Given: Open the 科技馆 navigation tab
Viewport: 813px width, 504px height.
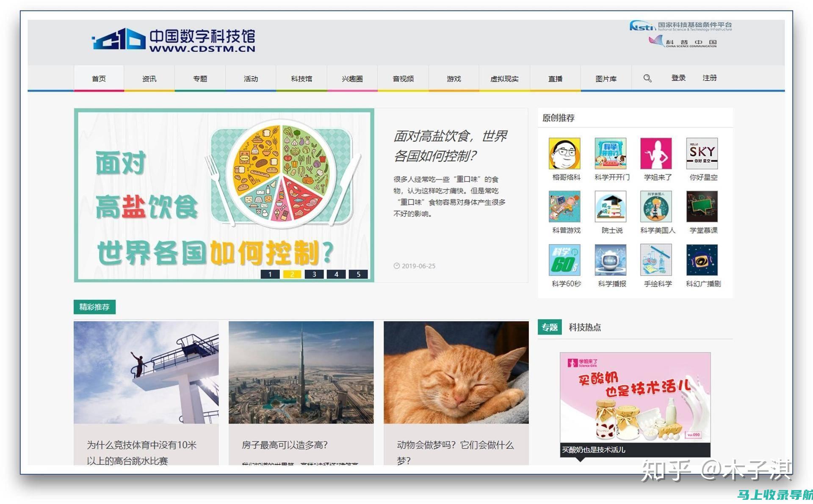Looking at the screenshot, I should [301, 79].
